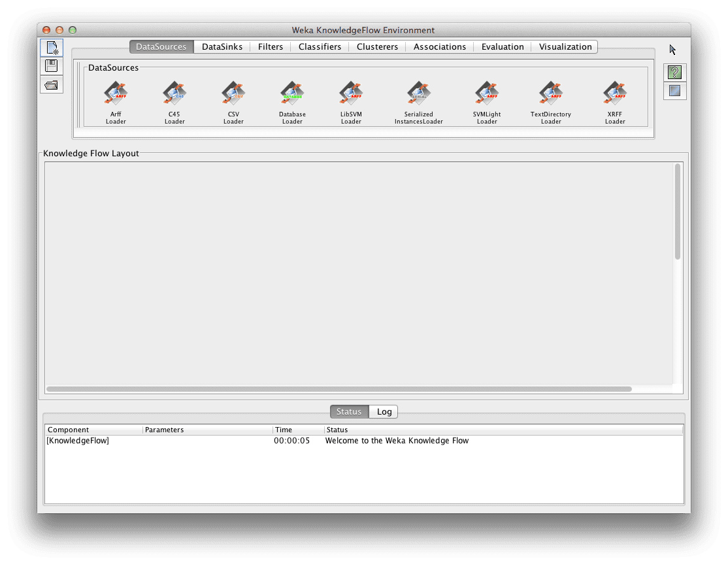
Task: Open a saved layout via folder icon
Action: point(52,84)
